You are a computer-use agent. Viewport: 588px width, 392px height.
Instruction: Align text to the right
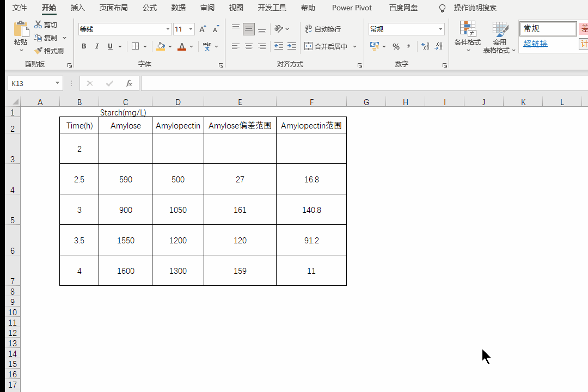pos(262,46)
